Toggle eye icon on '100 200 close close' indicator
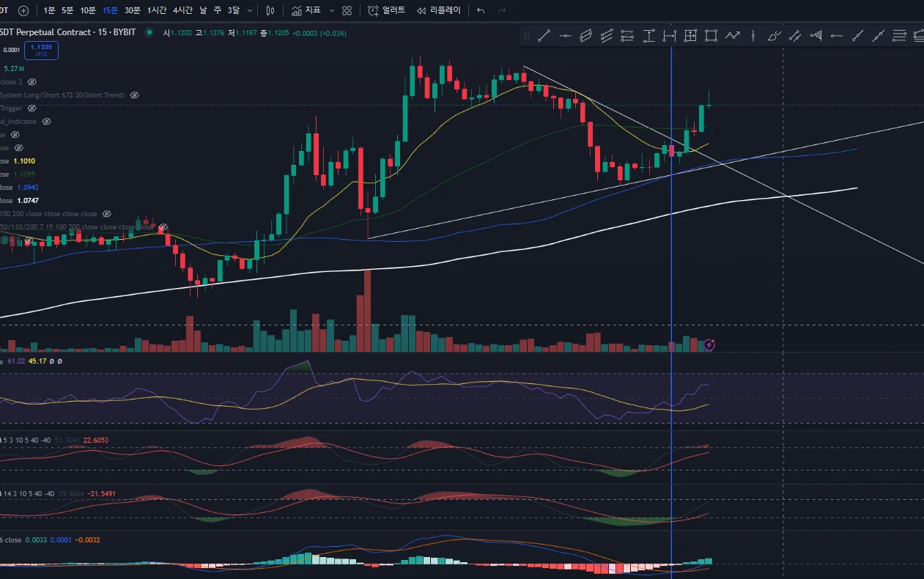924x579 pixels. pos(106,214)
